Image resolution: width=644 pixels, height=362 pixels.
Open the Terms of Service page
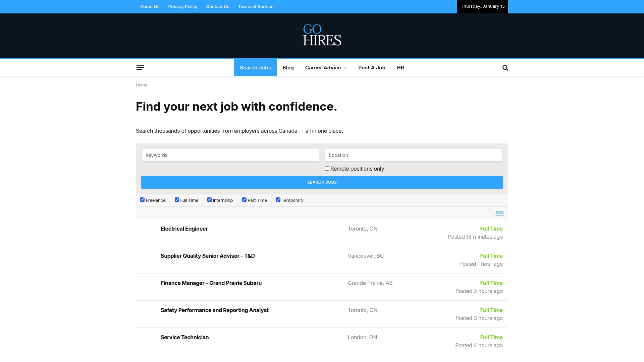(256, 6)
